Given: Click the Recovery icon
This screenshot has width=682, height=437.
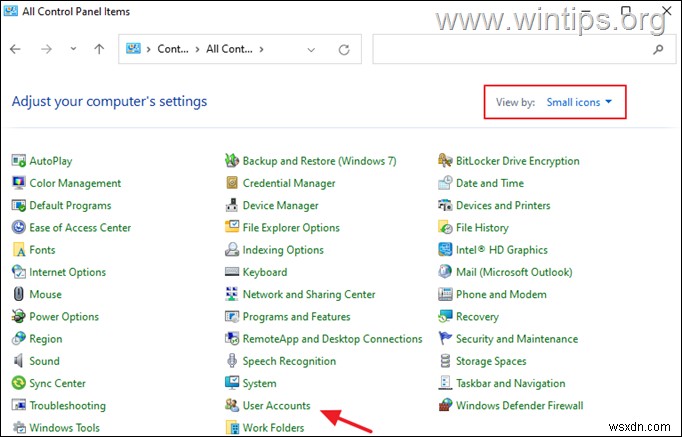Looking at the screenshot, I should coord(445,317).
